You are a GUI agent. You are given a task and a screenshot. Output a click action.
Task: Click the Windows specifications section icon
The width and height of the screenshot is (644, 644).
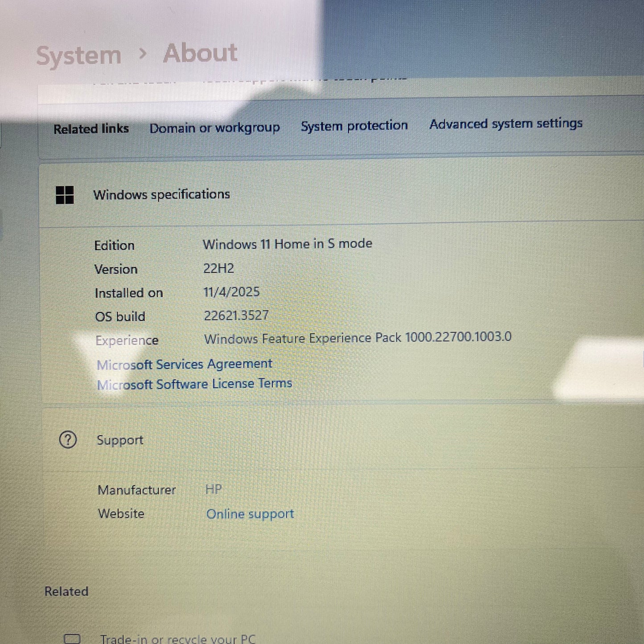click(66, 195)
